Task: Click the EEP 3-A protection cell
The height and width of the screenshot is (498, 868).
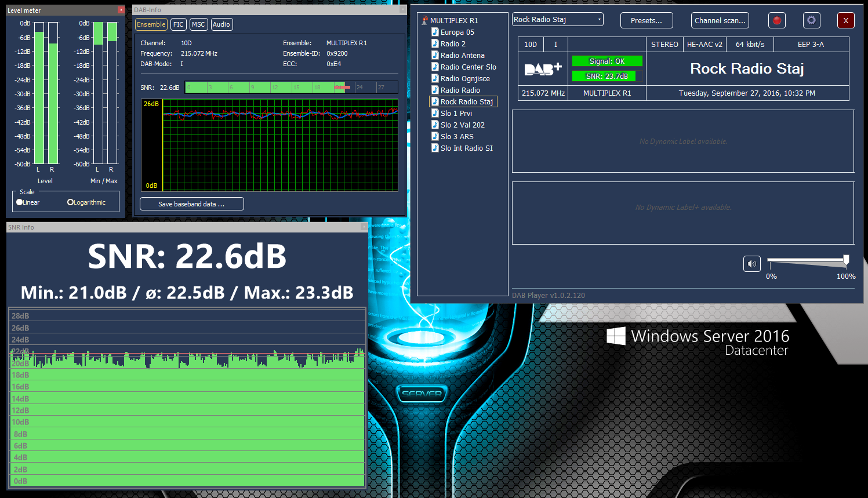Action: click(x=811, y=44)
